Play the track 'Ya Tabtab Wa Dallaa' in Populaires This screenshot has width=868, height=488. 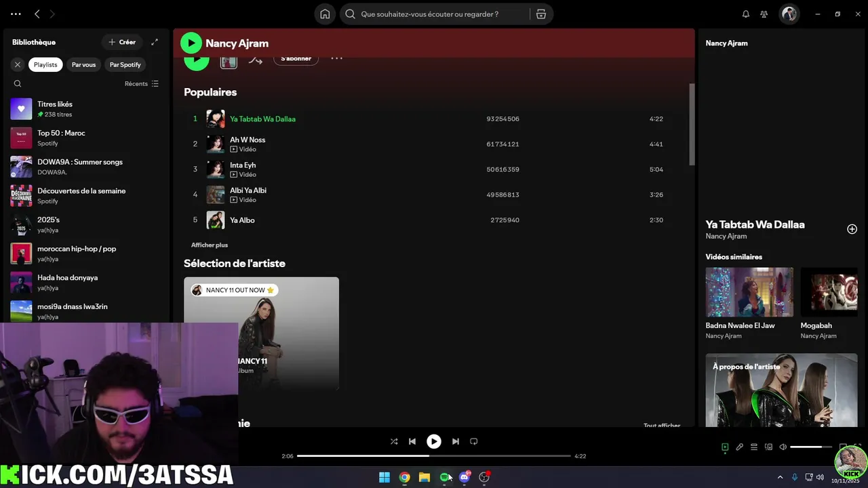262,119
